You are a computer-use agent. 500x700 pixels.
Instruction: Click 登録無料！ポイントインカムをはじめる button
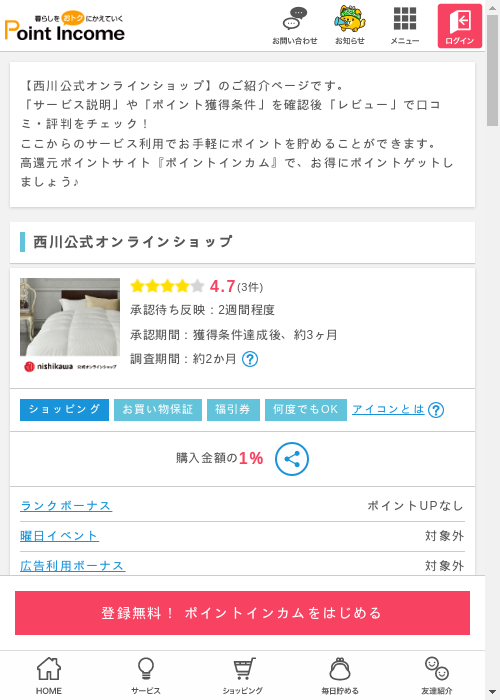pyautogui.click(x=242, y=613)
